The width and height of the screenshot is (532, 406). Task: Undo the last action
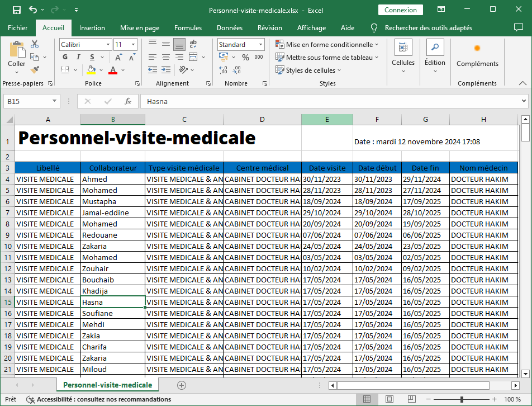pyautogui.click(x=33, y=10)
